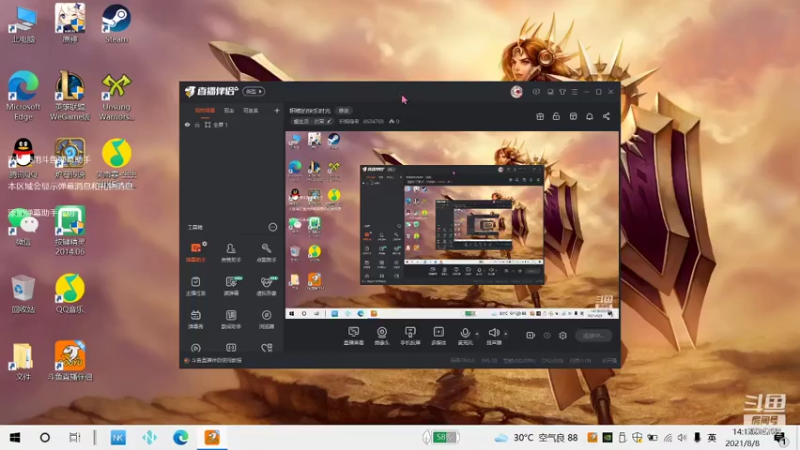Click the room number 6634769
Image resolution: width=800 pixels, height=450 pixels.
(x=373, y=121)
